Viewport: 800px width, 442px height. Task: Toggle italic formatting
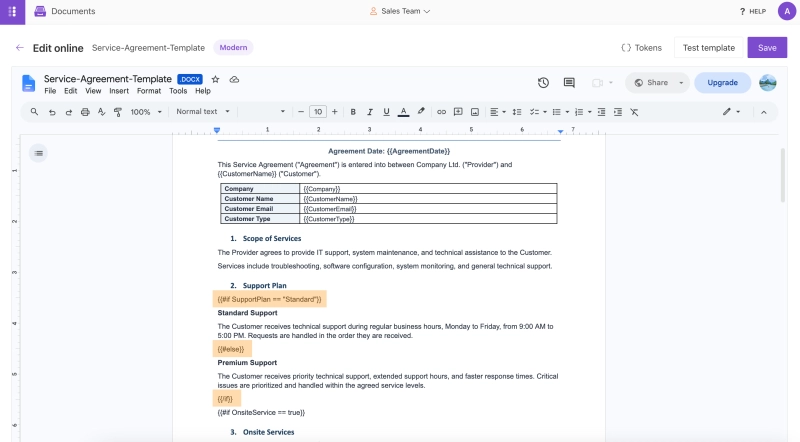370,112
